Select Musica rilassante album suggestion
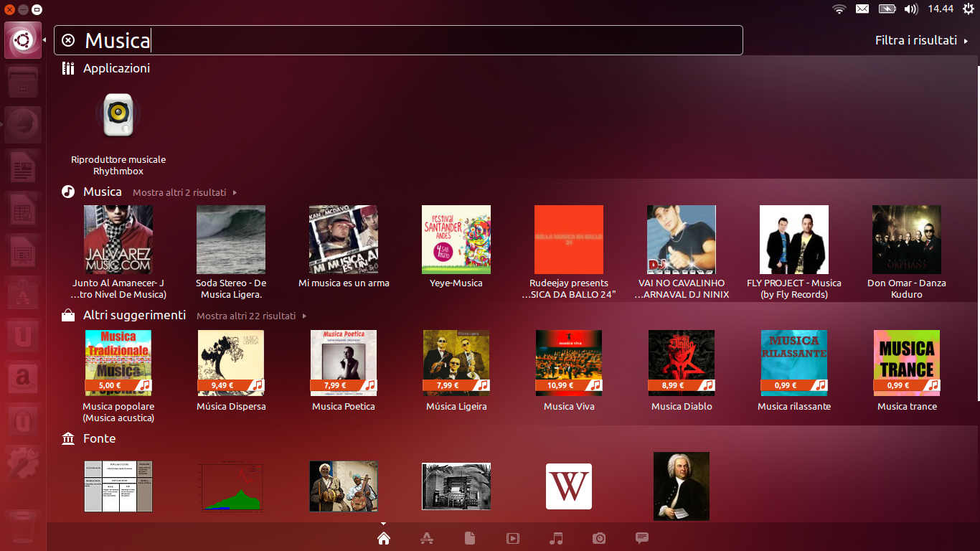This screenshot has width=980, height=551. click(794, 363)
